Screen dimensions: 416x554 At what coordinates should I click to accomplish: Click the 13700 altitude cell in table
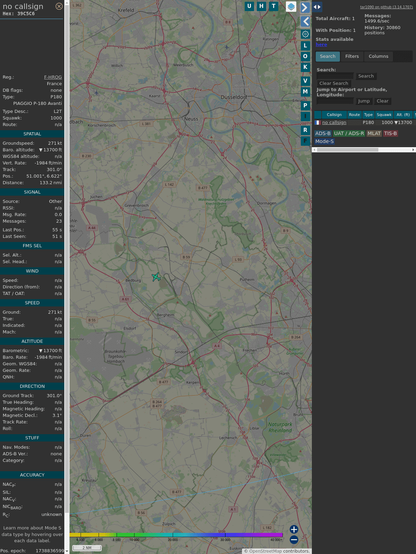[403, 123]
